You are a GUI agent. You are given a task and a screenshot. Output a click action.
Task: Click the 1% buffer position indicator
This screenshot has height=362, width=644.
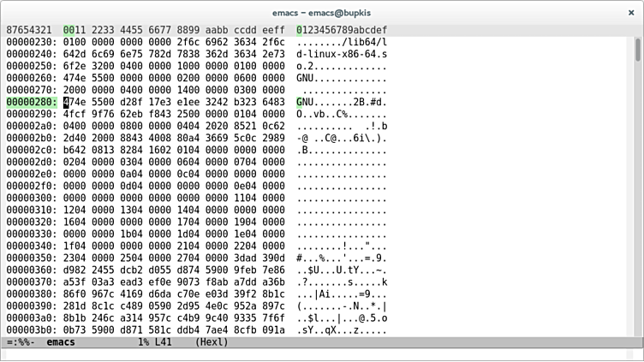point(142,342)
